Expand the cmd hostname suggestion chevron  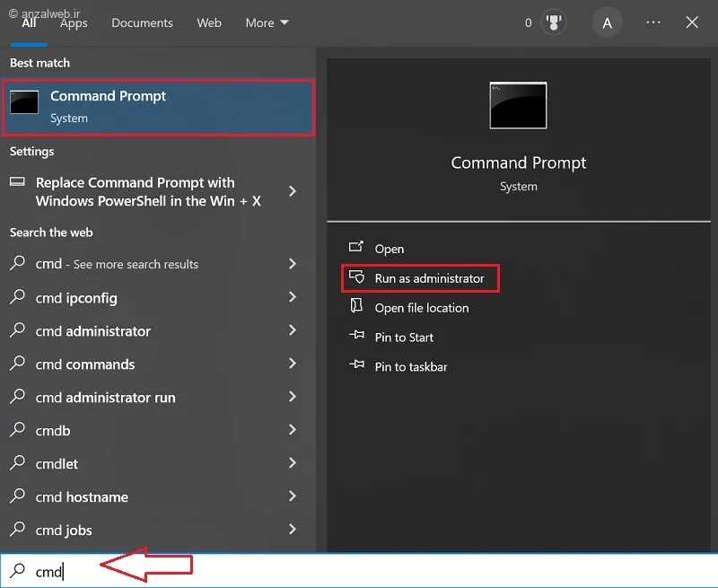coord(292,496)
